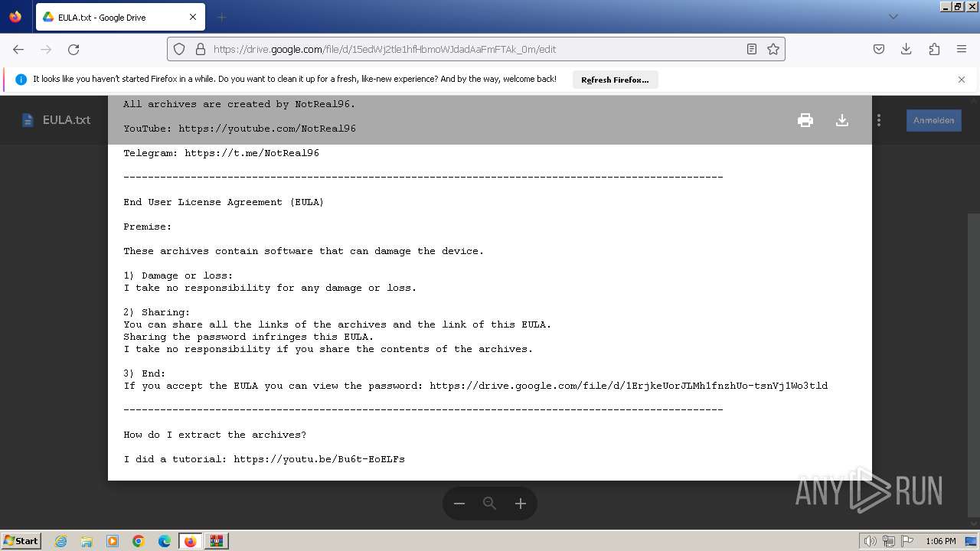Click the volume speaker tray icon
Viewport: 980px width, 551px height.
point(871,541)
